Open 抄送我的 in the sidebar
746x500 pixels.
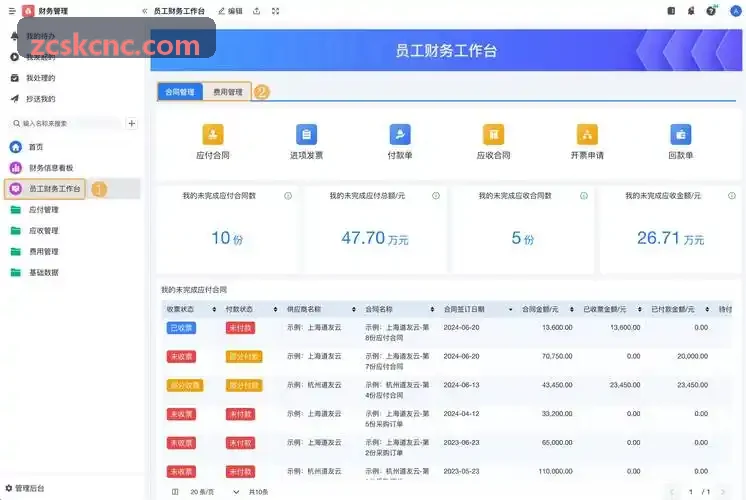click(40, 99)
